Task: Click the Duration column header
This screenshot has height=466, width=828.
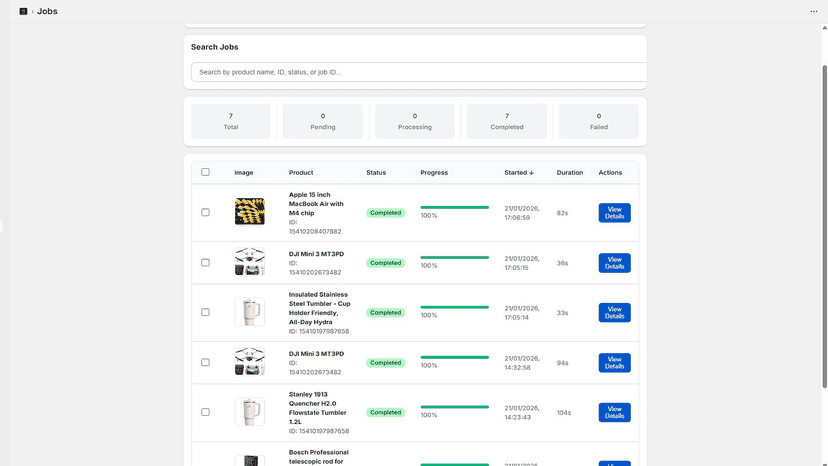Action: tap(570, 173)
